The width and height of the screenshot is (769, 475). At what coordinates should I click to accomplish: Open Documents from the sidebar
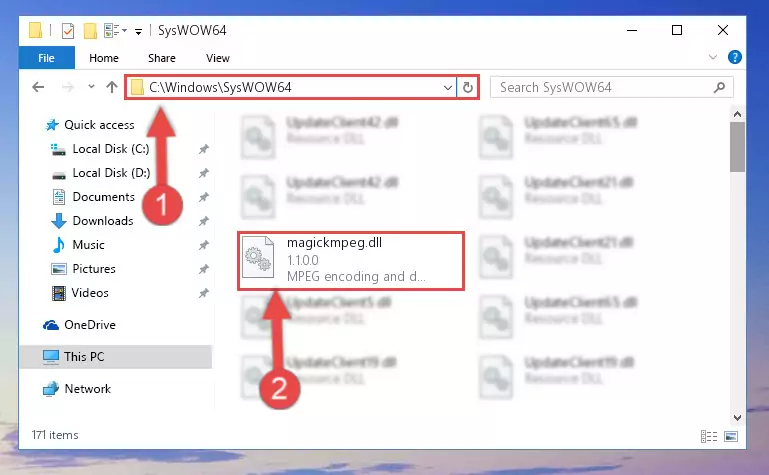coord(103,197)
